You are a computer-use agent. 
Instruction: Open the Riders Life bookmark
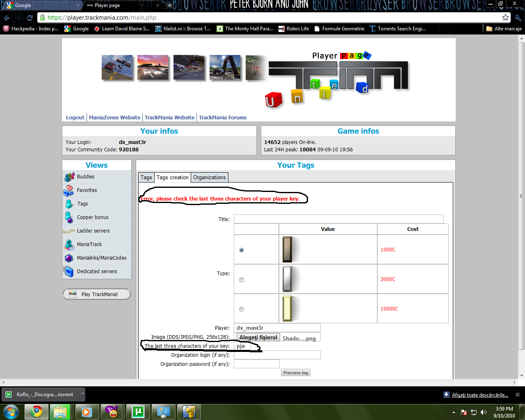click(x=294, y=29)
